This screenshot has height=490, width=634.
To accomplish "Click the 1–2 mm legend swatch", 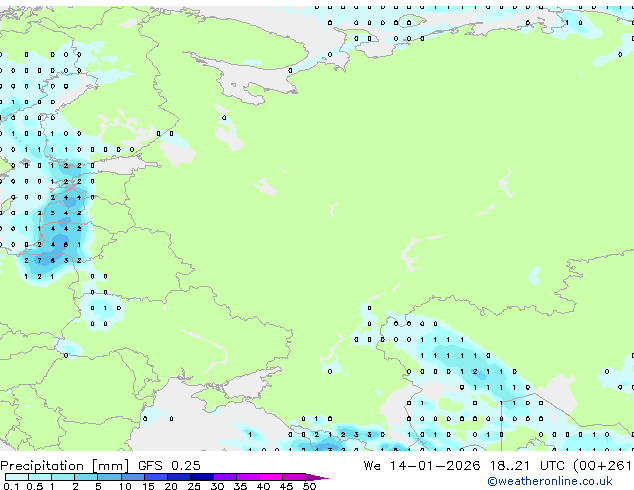I will 63,477.
